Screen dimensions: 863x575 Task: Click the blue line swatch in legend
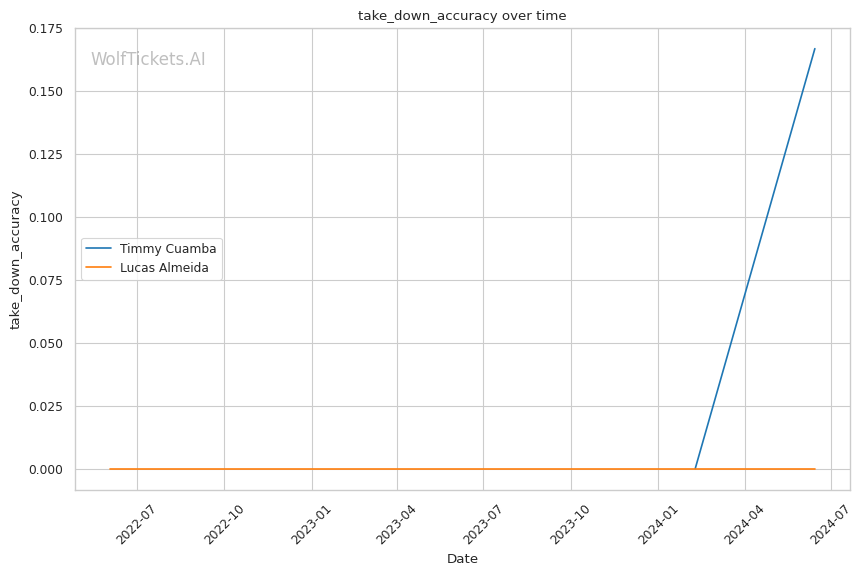(x=98, y=248)
